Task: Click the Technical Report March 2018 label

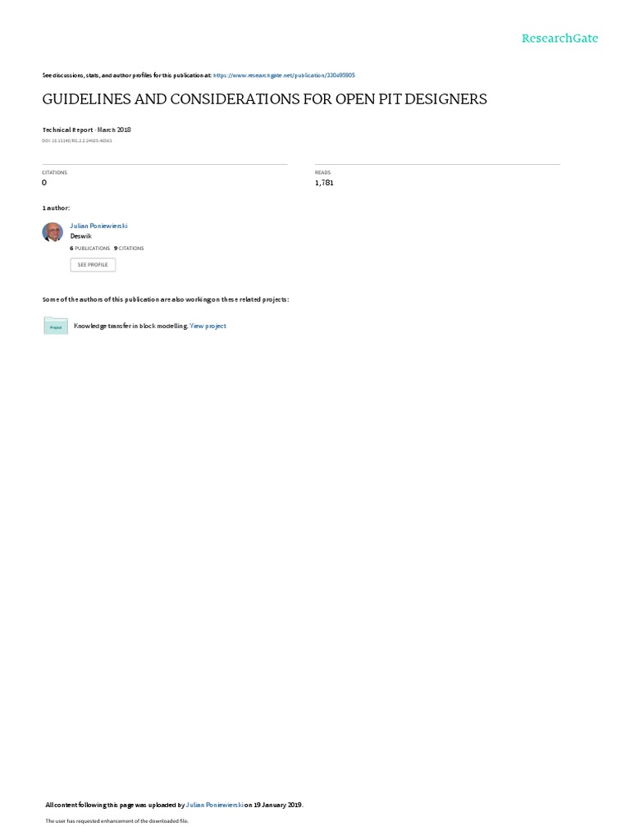Action: [87, 130]
